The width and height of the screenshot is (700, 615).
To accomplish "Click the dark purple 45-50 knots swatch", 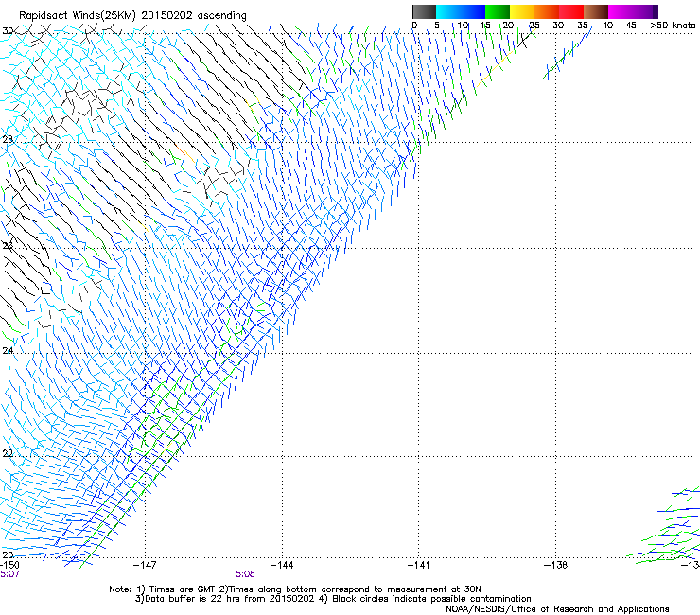I will click(645, 11).
